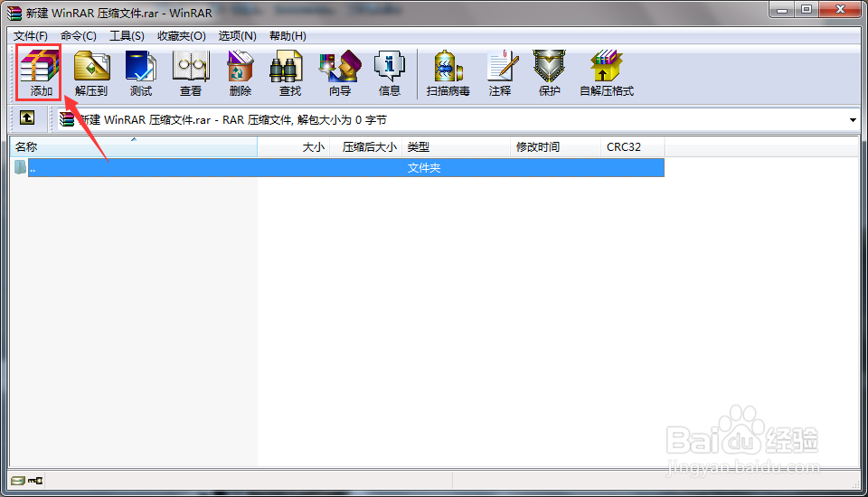Close the WinRAR window
The width and height of the screenshot is (868, 497).
840,9
